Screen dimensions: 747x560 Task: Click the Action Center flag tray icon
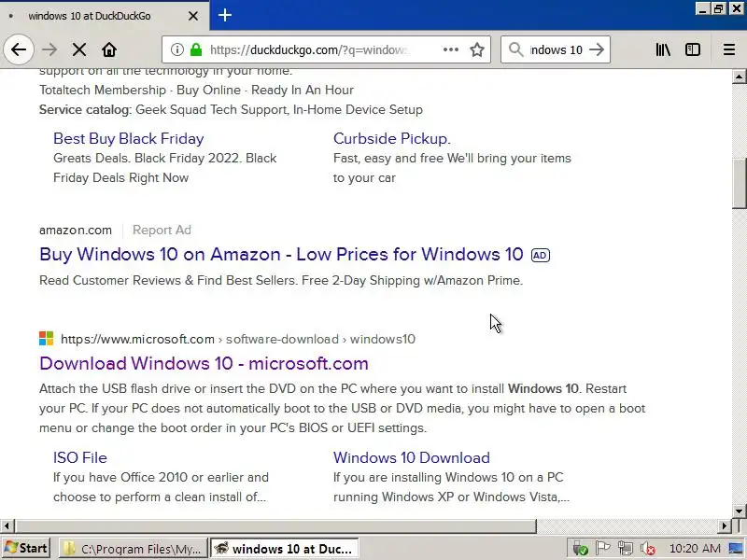click(x=602, y=548)
